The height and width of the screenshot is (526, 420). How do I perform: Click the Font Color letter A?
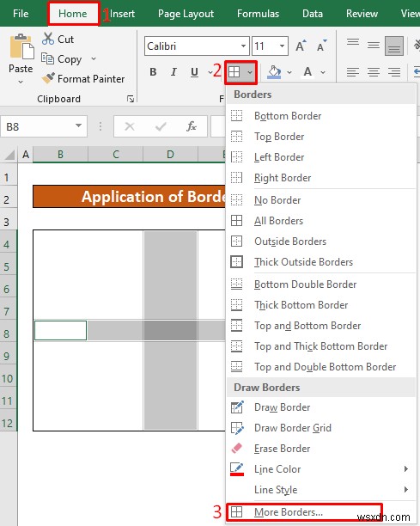click(307, 72)
